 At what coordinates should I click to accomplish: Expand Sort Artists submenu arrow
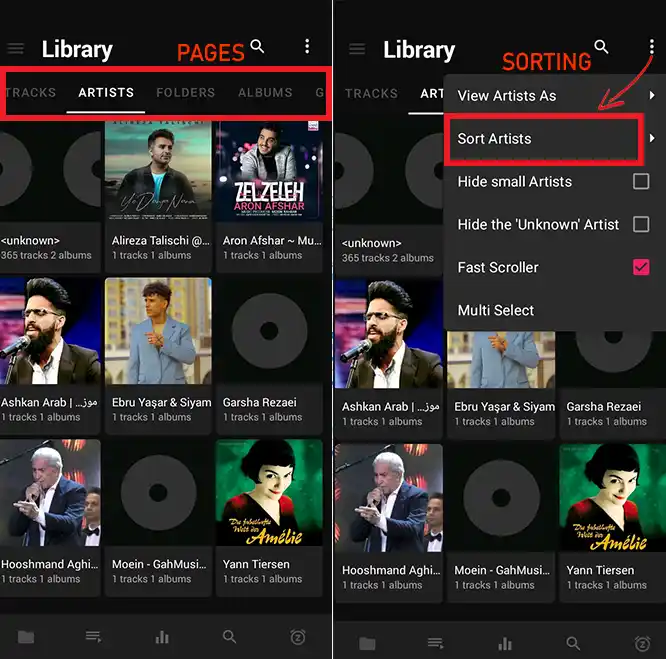pos(652,138)
